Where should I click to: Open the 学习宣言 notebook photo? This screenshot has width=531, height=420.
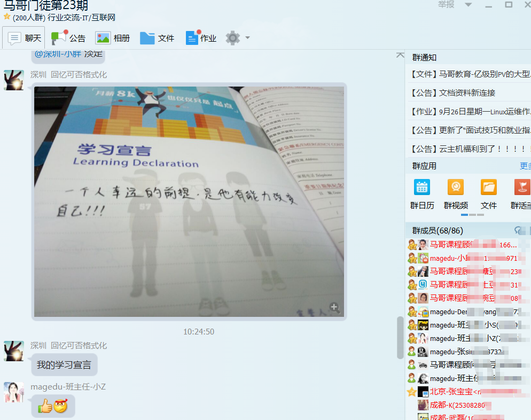pyautogui.click(x=189, y=202)
